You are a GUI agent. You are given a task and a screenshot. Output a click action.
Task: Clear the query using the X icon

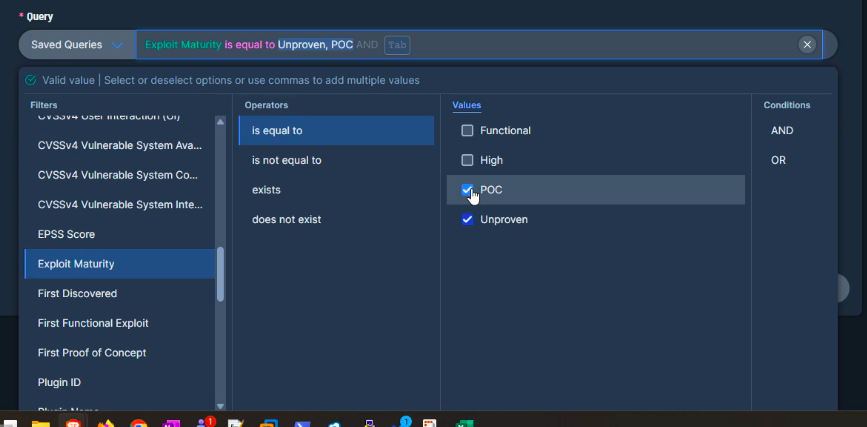807,45
